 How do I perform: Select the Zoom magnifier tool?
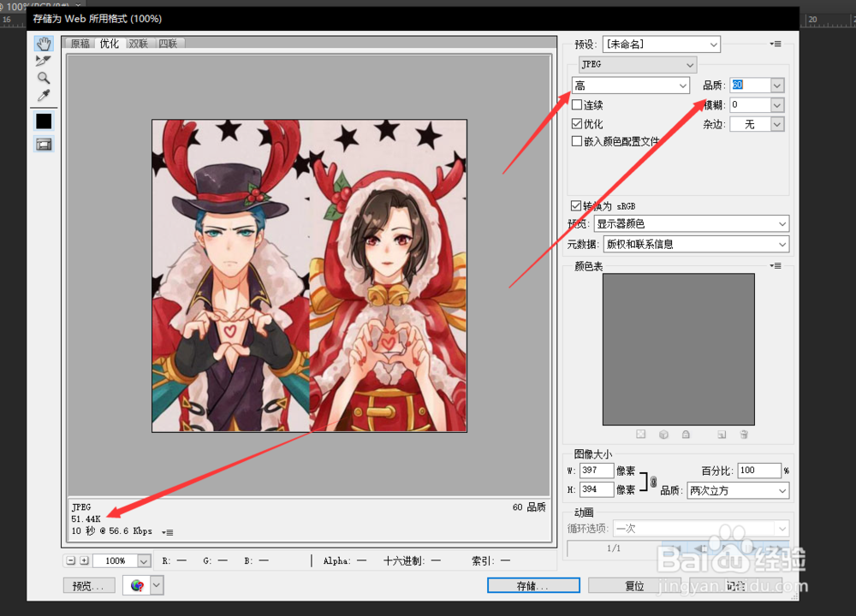[44, 78]
